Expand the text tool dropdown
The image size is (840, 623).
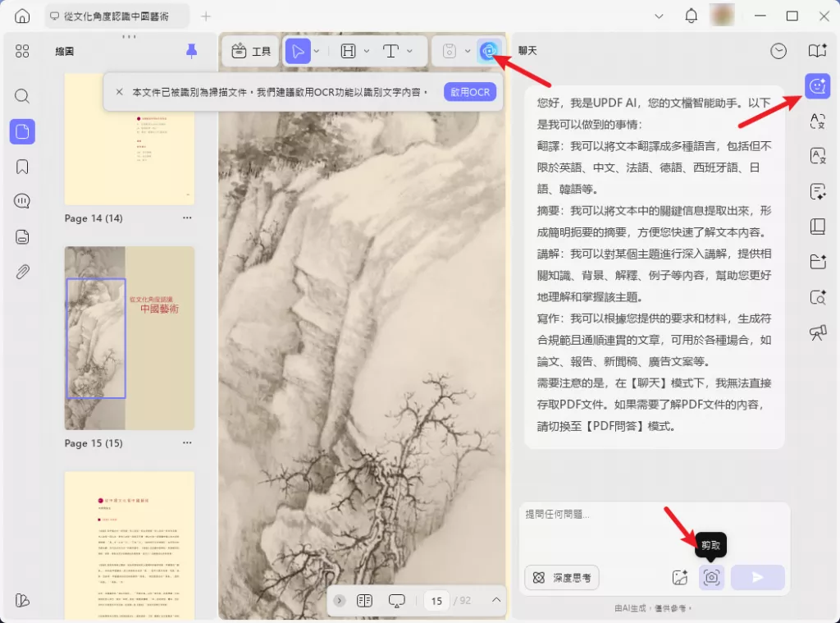(x=410, y=50)
